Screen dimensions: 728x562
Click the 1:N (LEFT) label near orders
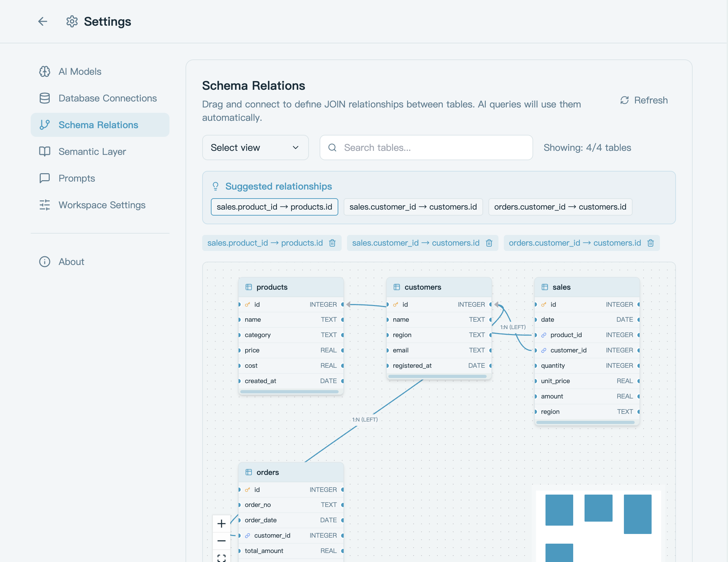click(365, 420)
